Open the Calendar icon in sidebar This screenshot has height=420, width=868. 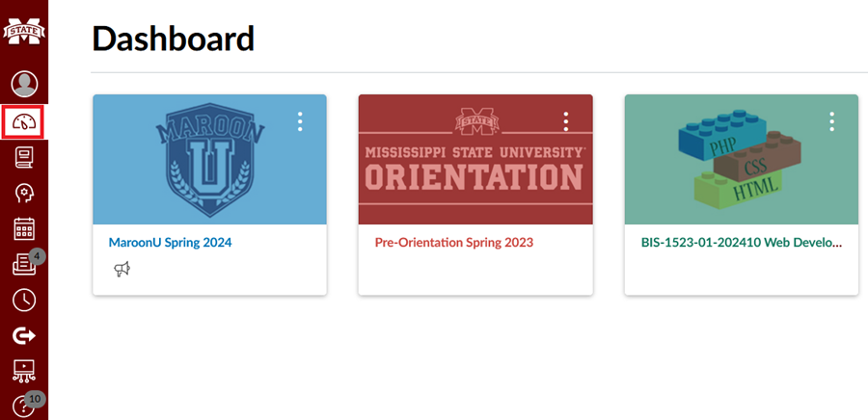point(24,229)
